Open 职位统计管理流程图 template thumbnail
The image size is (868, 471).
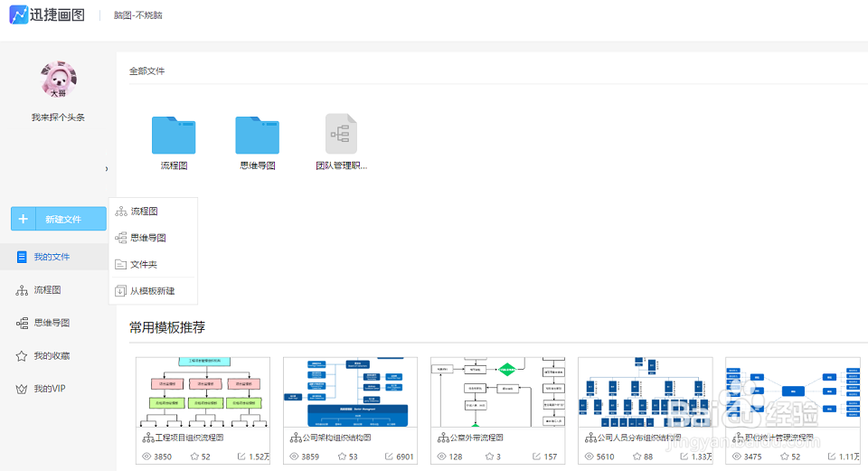793,391
